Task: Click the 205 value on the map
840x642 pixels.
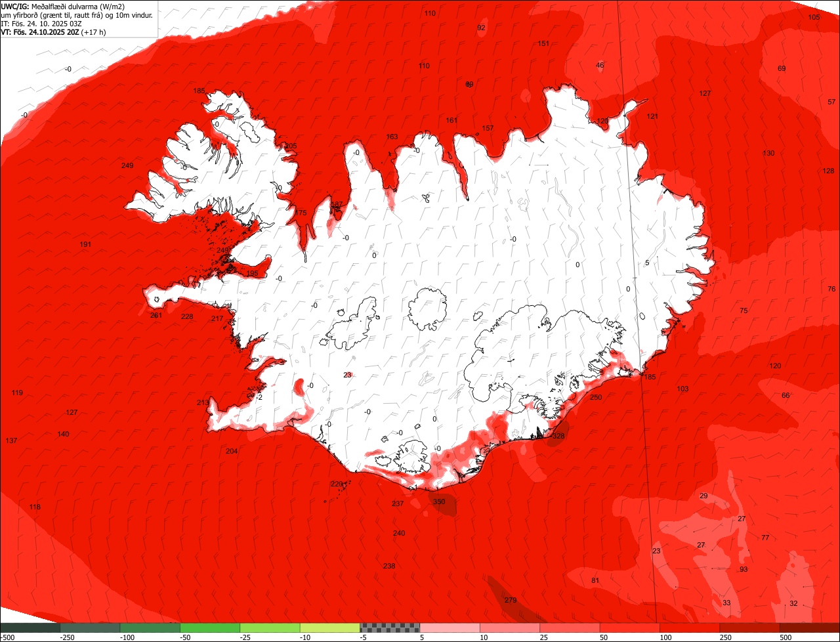Action: tap(291, 146)
